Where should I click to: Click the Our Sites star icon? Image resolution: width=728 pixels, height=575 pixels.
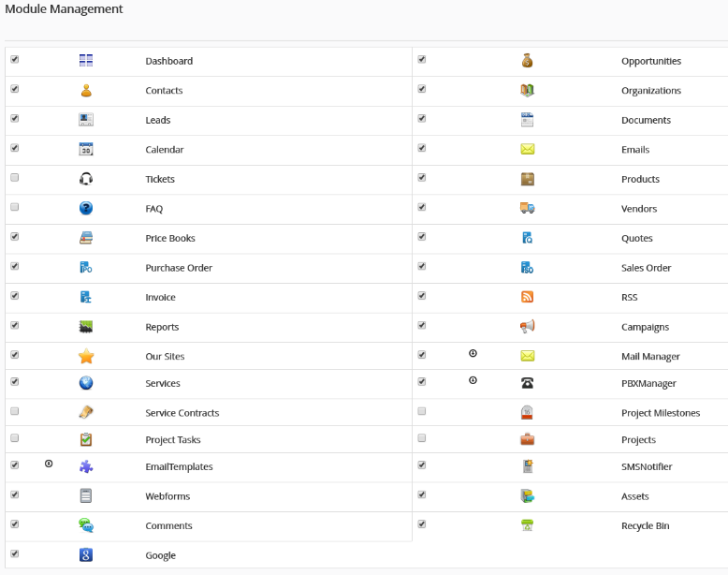pos(86,357)
